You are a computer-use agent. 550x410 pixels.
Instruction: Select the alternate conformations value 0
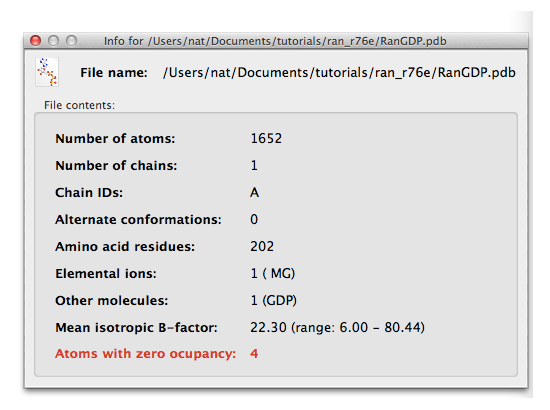click(254, 220)
